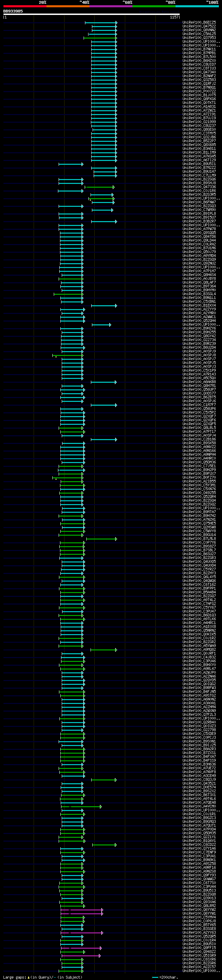Select hit UniRef100_Q8FKG6
The image size is (222, 980).
pyautogui.click(x=199, y=99)
